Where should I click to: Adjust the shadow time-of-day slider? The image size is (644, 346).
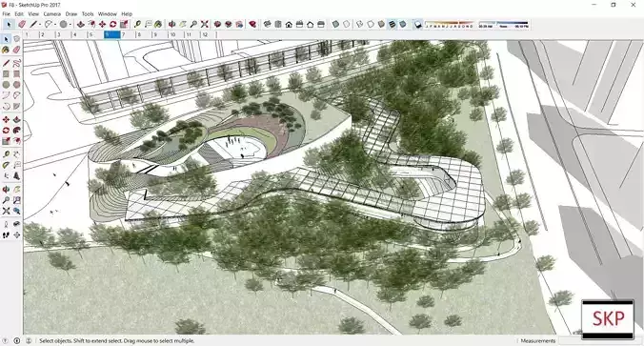point(504,25)
